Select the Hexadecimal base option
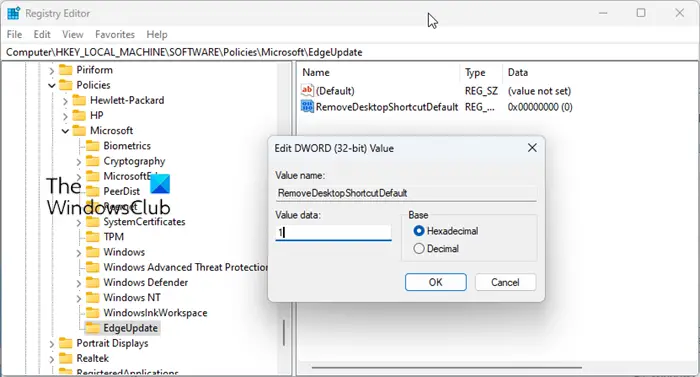700x377 pixels. [x=419, y=231]
